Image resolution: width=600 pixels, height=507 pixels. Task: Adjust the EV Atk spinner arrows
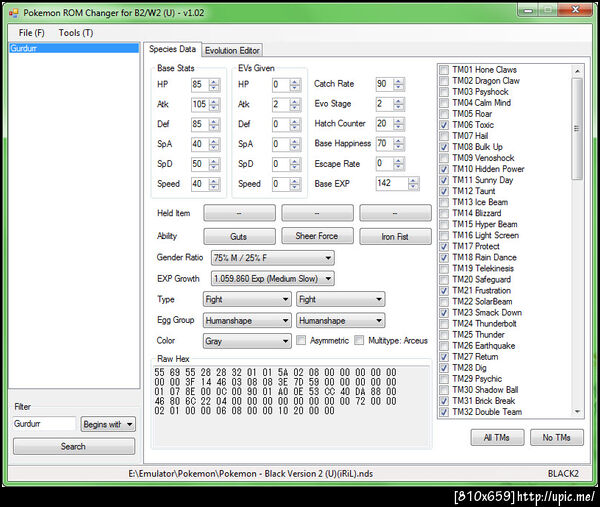click(295, 104)
